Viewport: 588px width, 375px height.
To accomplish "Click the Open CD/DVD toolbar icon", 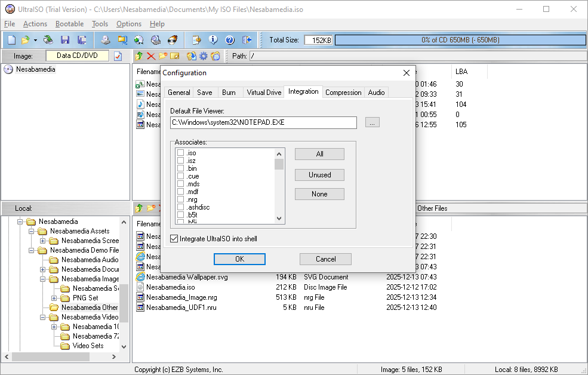I will [48, 40].
